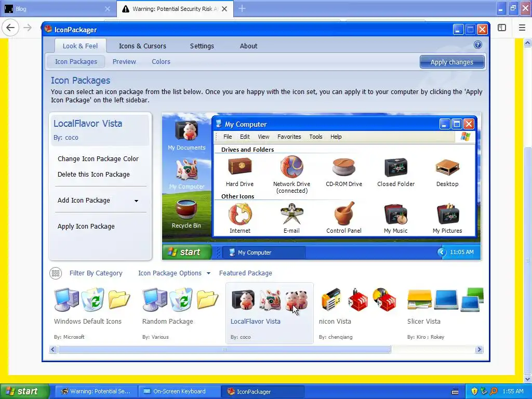Screen dimensions: 532x399
Task: Switch to the Colors sub-tab
Action: coord(161,62)
